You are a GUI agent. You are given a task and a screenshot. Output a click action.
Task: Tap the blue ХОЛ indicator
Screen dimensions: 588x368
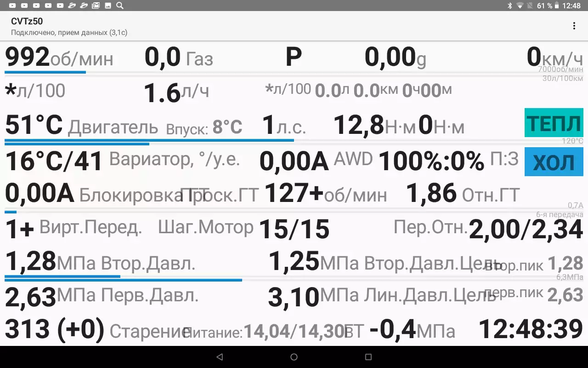pyautogui.click(x=554, y=162)
